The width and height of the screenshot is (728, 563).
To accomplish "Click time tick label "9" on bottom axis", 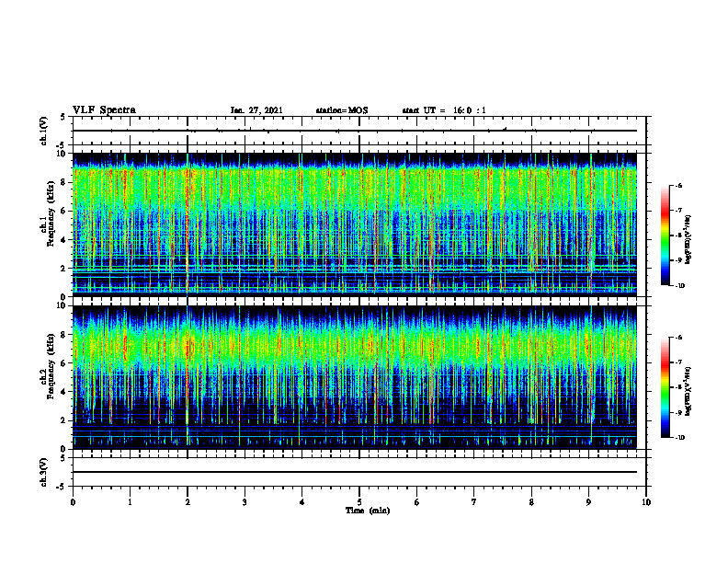I will point(588,502).
